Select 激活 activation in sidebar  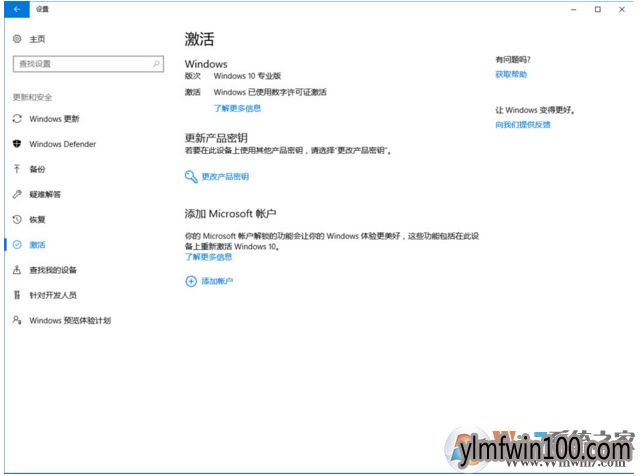point(37,245)
